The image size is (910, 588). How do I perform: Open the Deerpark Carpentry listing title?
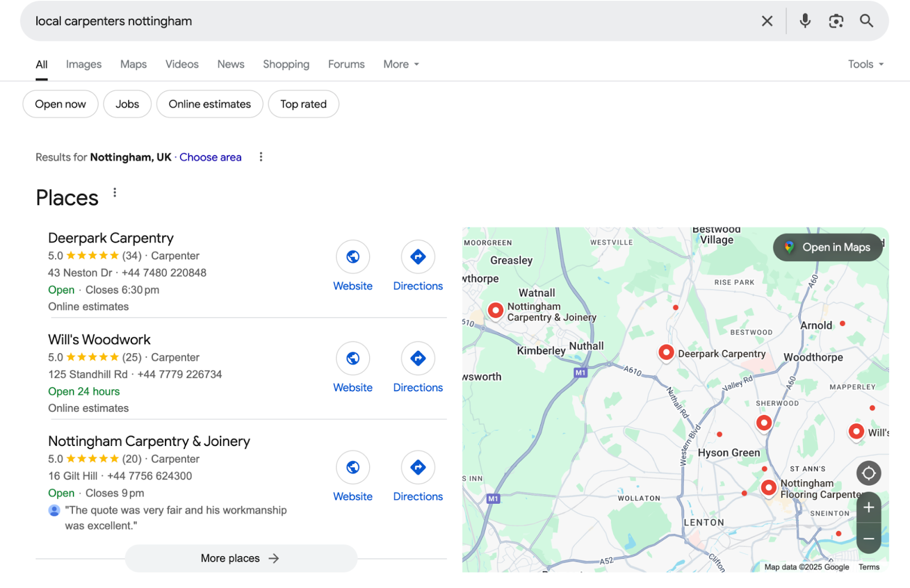tap(111, 238)
